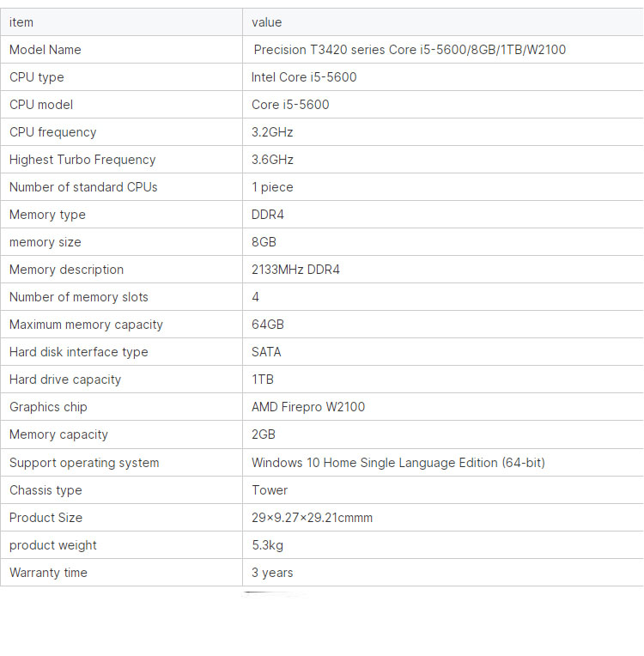
Task: Click the 'Warranty time' label
Action: (48, 573)
